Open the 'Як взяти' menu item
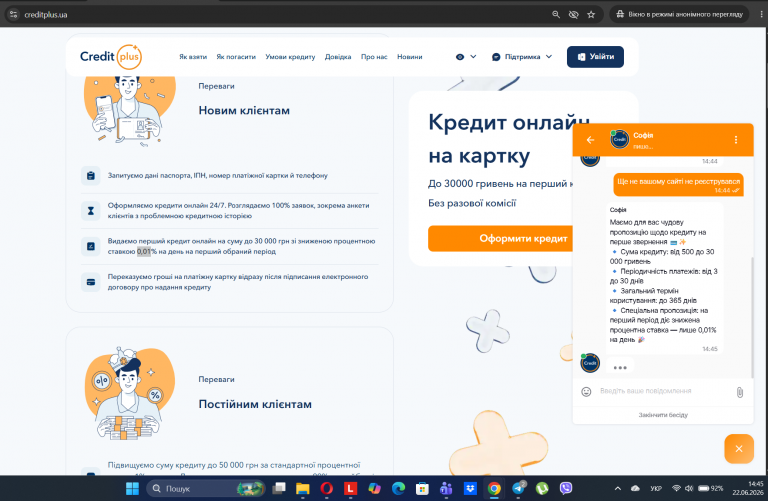This screenshot has width=768, height=501. (x=193, y=57)
